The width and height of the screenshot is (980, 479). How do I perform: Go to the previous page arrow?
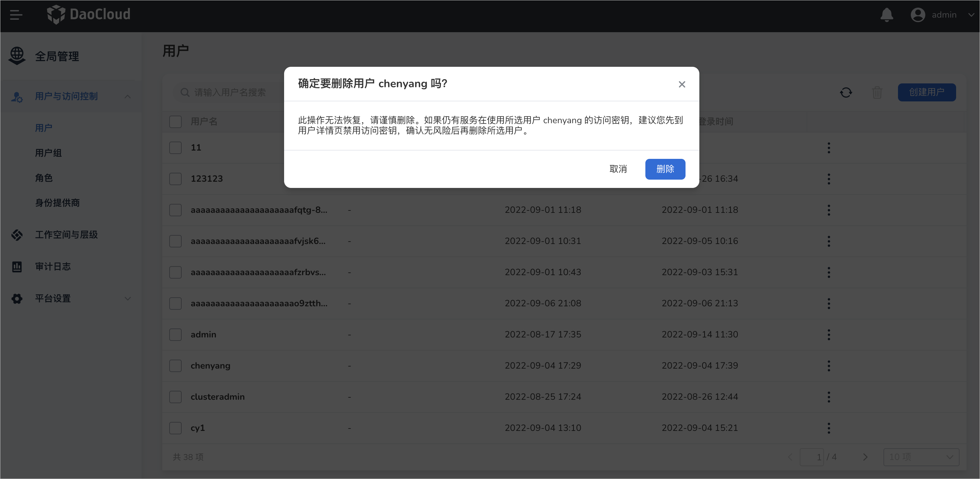(x=791, y=457)
